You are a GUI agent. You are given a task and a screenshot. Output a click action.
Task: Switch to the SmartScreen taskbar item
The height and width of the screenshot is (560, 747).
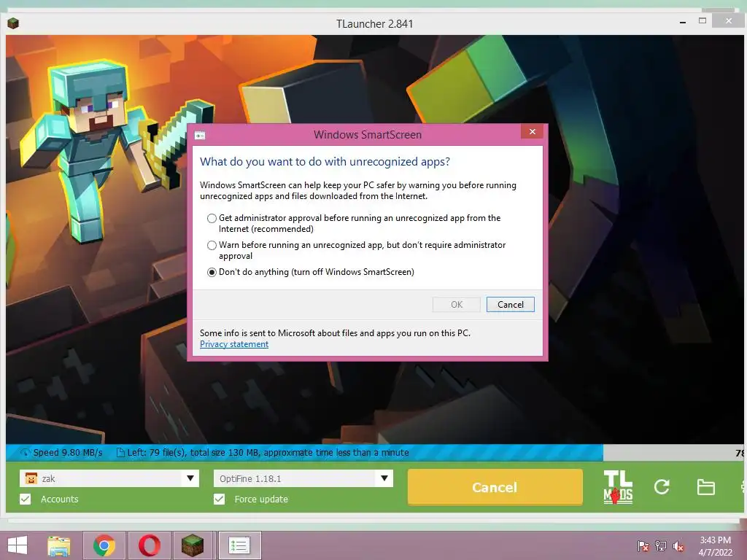point(239,545)
